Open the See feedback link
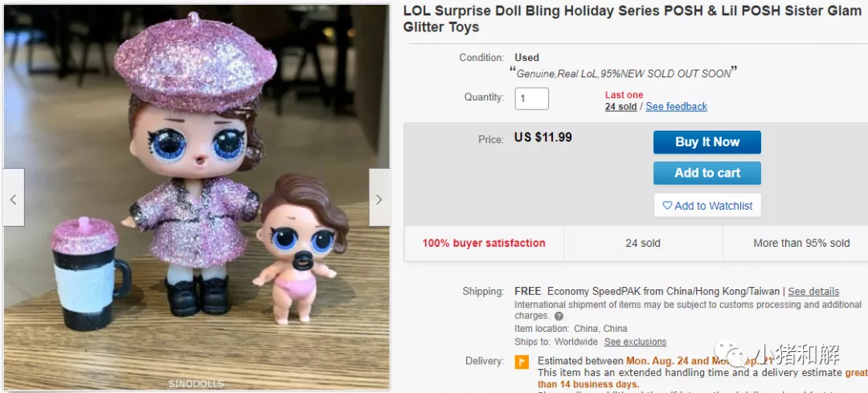Viewport: 868px width, 393px height. tap(676, 106)
